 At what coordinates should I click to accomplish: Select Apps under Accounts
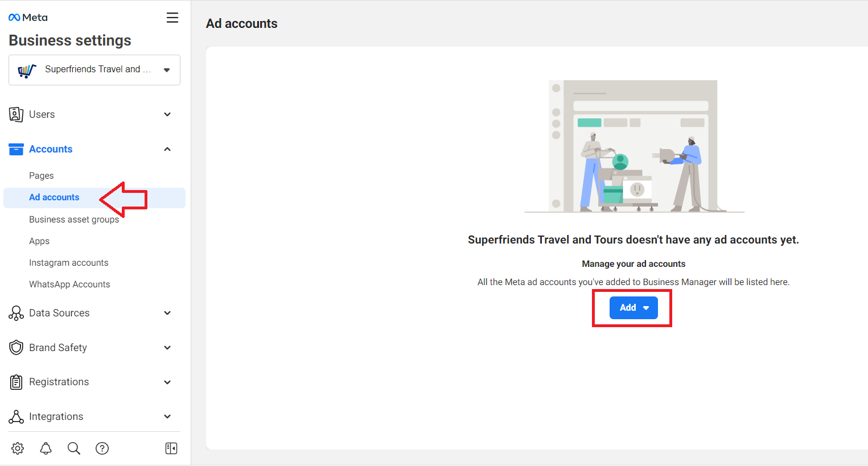(x=39, y=241)
